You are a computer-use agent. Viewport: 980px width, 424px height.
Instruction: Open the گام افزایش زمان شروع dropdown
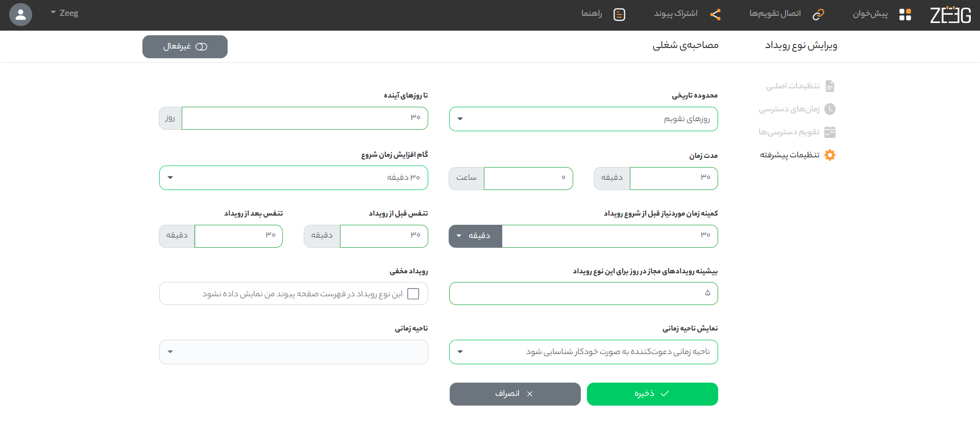293,178
